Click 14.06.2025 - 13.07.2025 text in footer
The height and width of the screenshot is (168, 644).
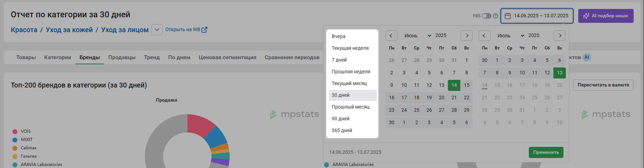point(355,152)
